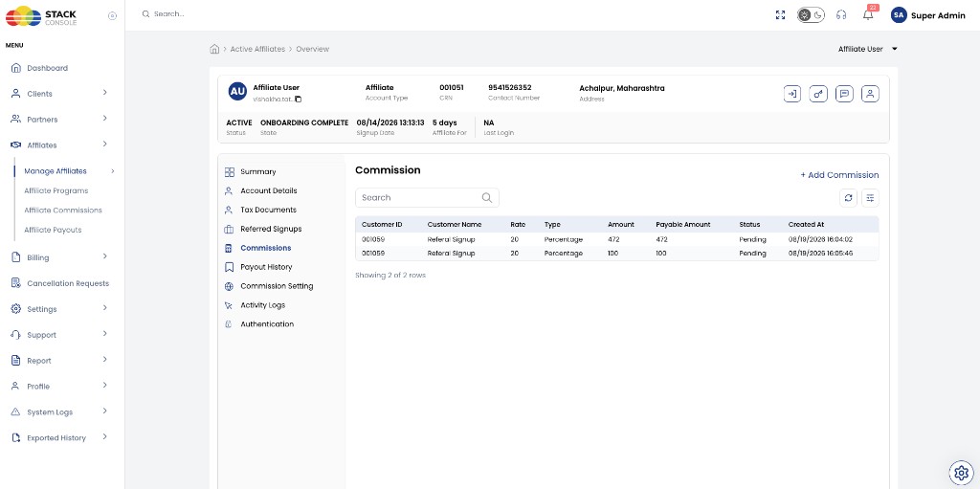Open notifications bell icon
This screenshot has height=489, width=980.
[x=868, y=15]
